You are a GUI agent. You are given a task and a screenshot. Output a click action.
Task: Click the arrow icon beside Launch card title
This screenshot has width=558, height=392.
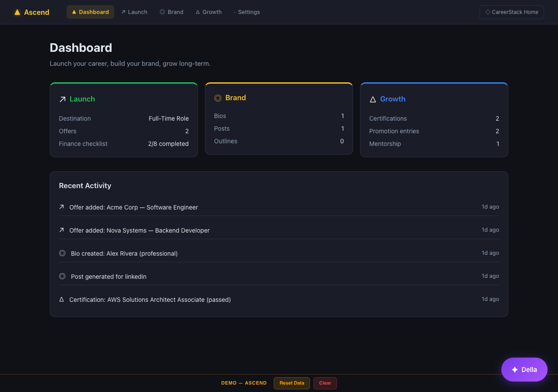point(62,99)
